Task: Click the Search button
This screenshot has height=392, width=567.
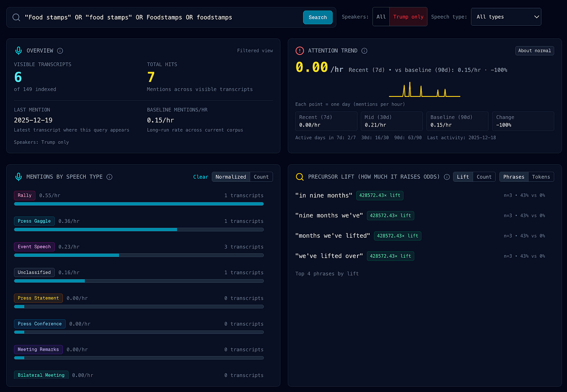Action: (318, 17)
